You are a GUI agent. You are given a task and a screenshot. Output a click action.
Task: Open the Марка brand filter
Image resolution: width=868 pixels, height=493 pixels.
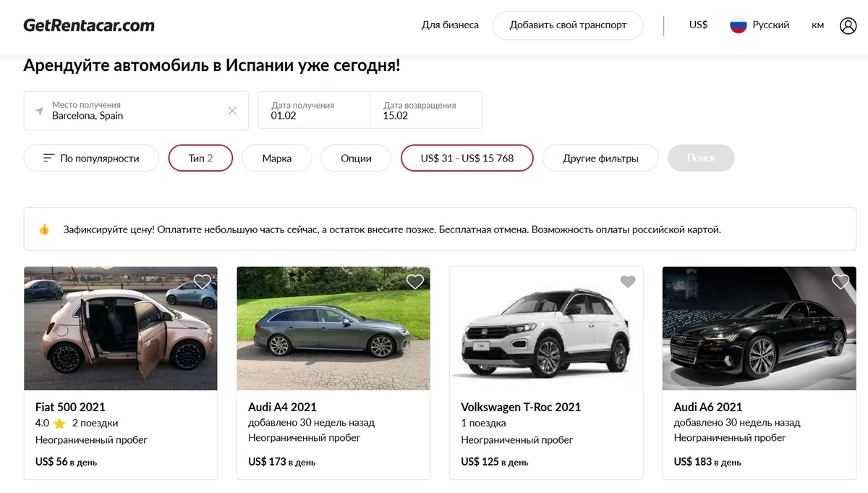[x=277, y=158]
